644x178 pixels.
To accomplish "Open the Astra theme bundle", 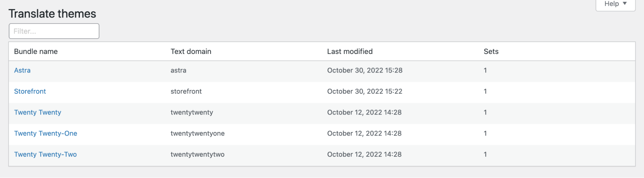I will point(22,70).
